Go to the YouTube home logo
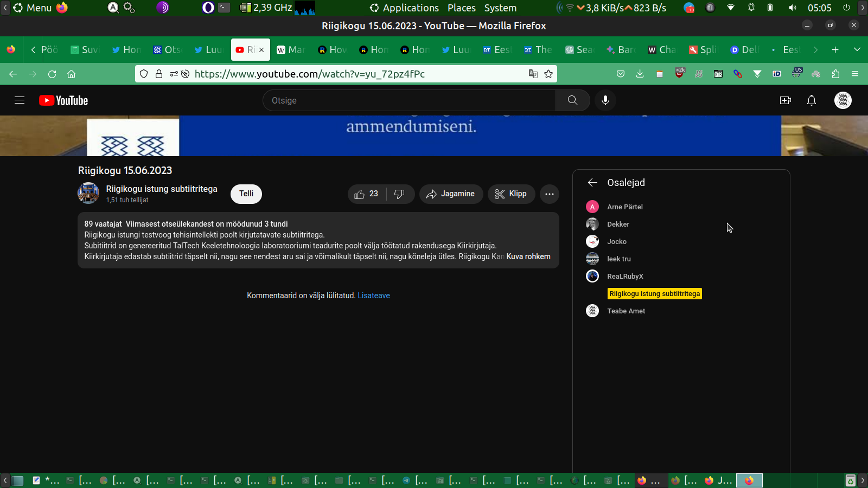The image size is (868, 488). pyautogui.click(x=63, y=100)
